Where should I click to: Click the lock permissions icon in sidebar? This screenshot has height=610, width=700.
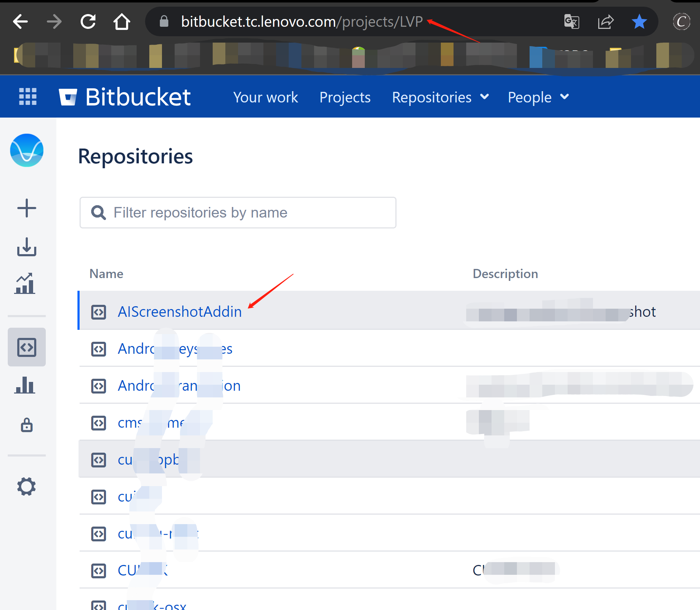tap(27, 425)
